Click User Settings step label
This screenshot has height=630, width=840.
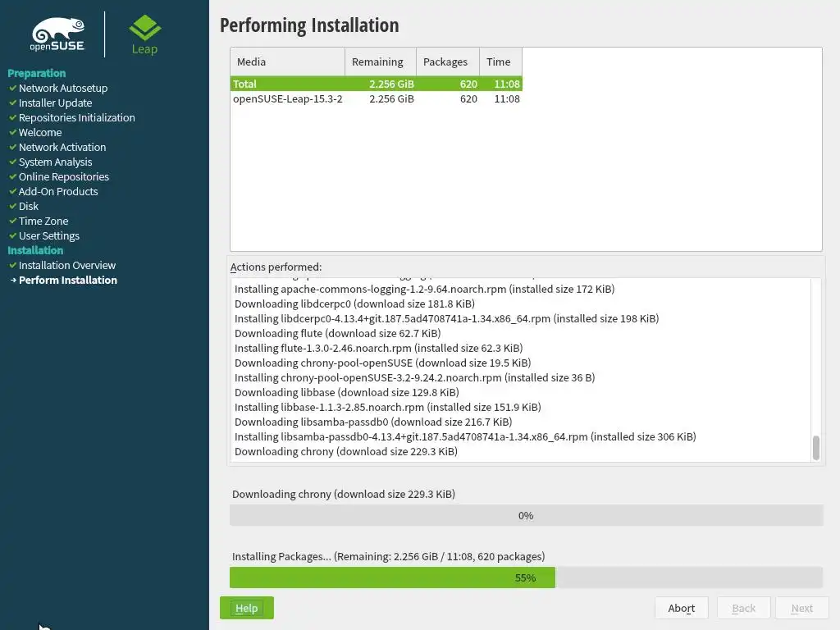[x=48, y=235]
